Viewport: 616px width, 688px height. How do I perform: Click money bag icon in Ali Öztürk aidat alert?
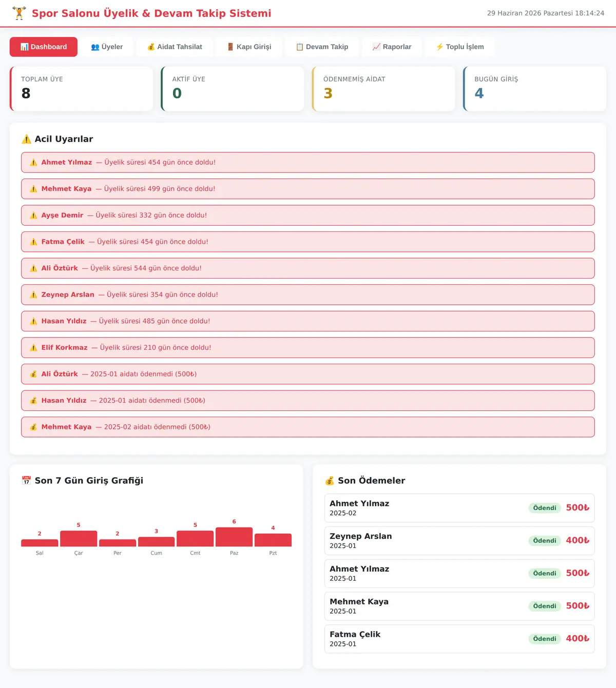point(33,374)
